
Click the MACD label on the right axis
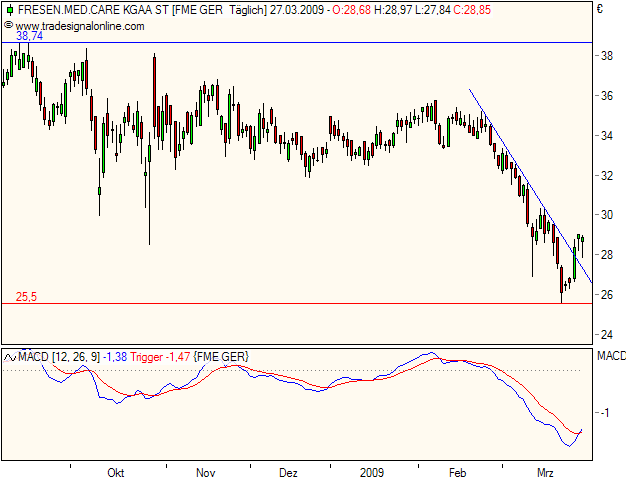click(611, 357)
